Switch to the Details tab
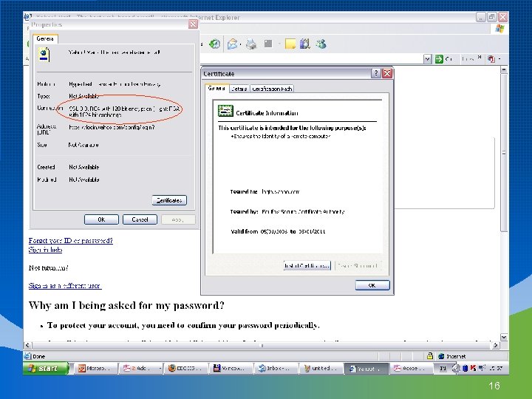 (239, 89)
